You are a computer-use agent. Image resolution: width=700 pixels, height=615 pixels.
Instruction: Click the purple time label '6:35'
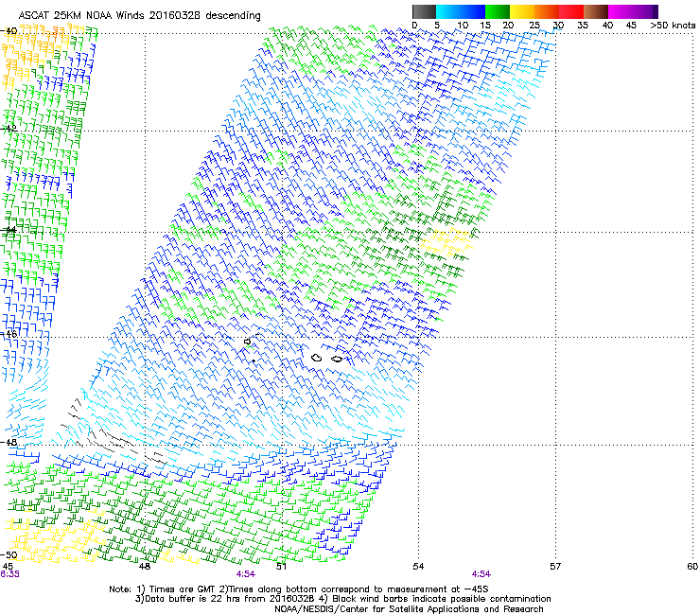coord(9,574)
